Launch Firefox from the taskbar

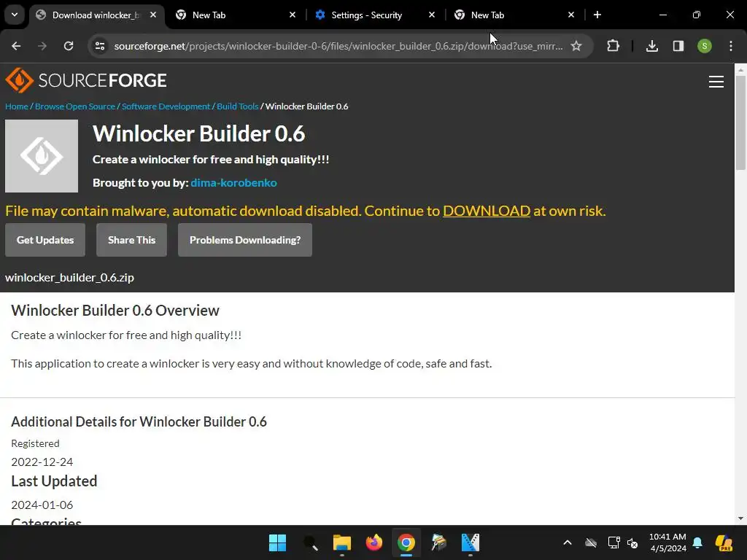[374, 542]
